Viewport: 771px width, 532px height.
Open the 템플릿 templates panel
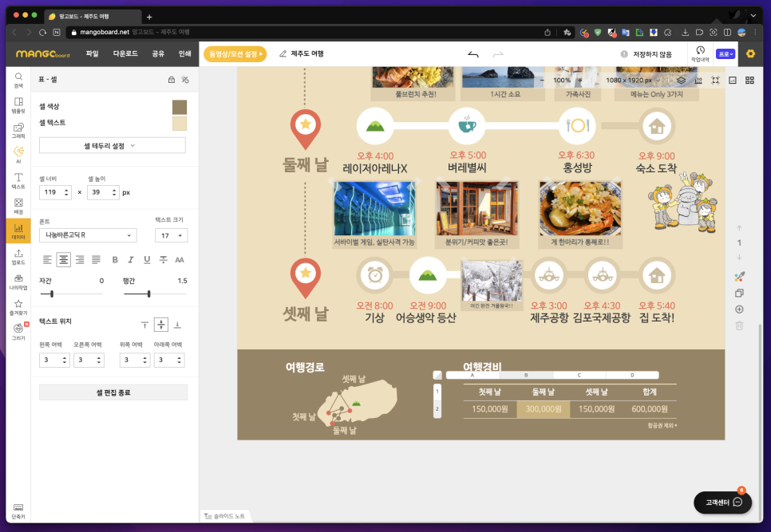(x=18, y=105)
